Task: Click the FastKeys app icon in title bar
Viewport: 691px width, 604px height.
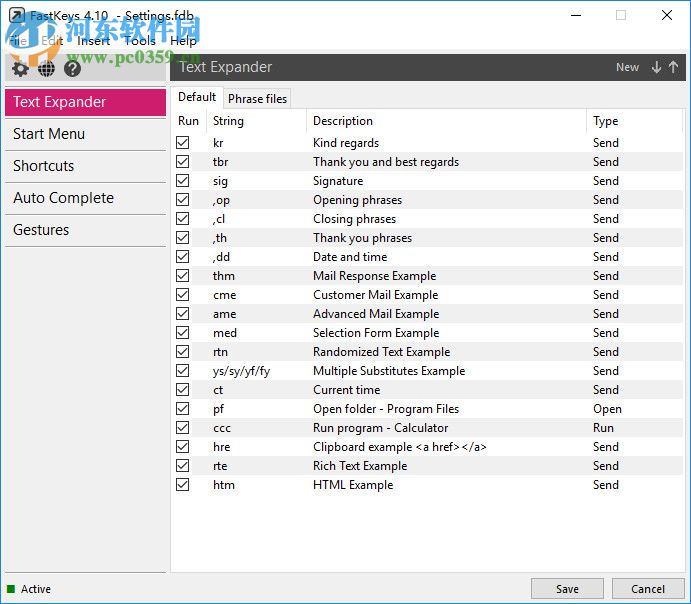Action: coord(17,15)
